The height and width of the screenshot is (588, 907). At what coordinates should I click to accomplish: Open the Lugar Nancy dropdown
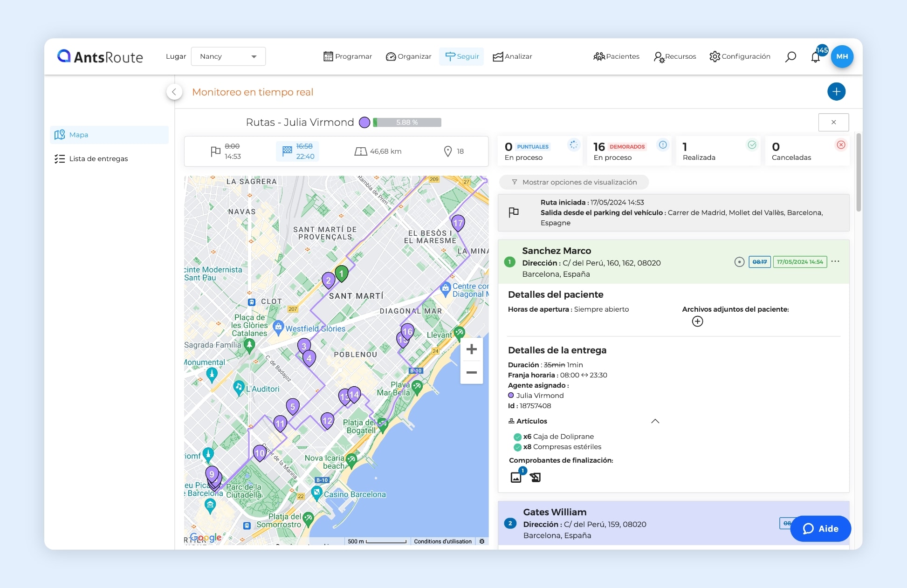click(x=228, y=56)
